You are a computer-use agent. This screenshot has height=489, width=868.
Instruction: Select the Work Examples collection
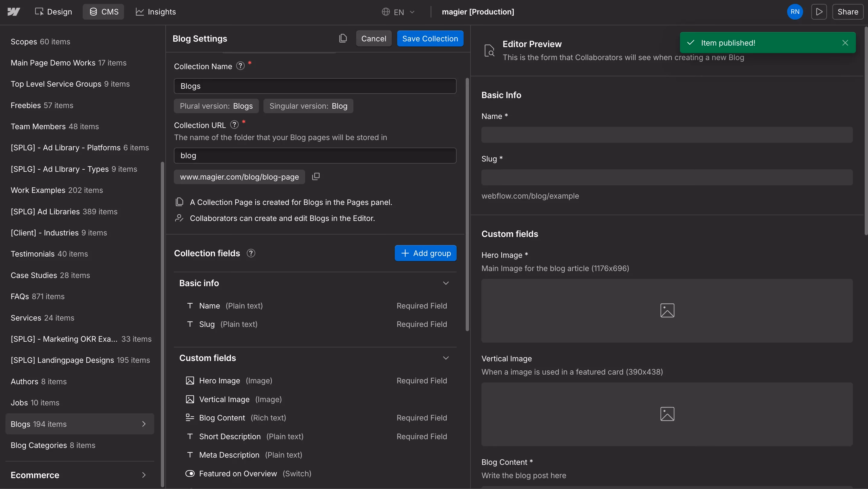pyautogui.click(x=79, y=190)
